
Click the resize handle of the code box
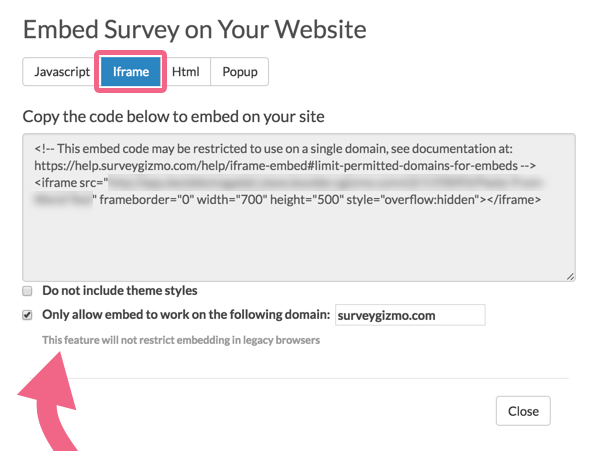(x=570, y=276)
